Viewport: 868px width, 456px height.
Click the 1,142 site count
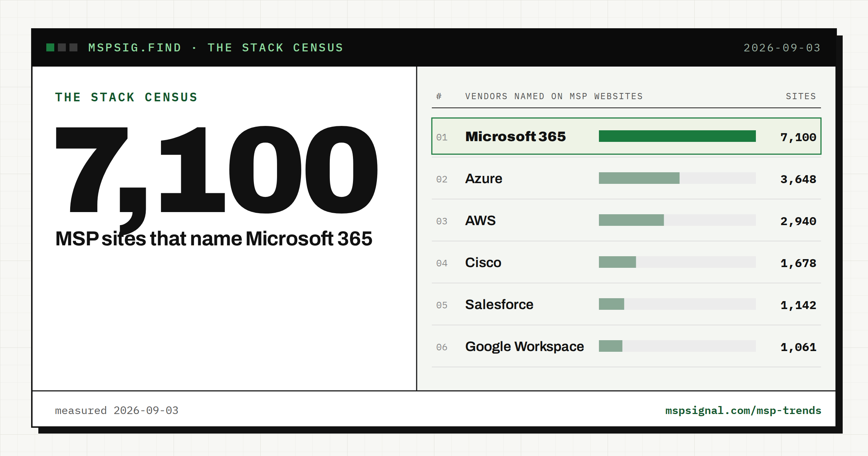coord(798,305)
